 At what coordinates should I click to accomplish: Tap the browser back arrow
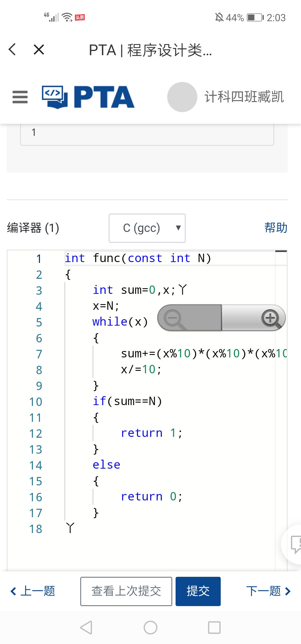13,50
